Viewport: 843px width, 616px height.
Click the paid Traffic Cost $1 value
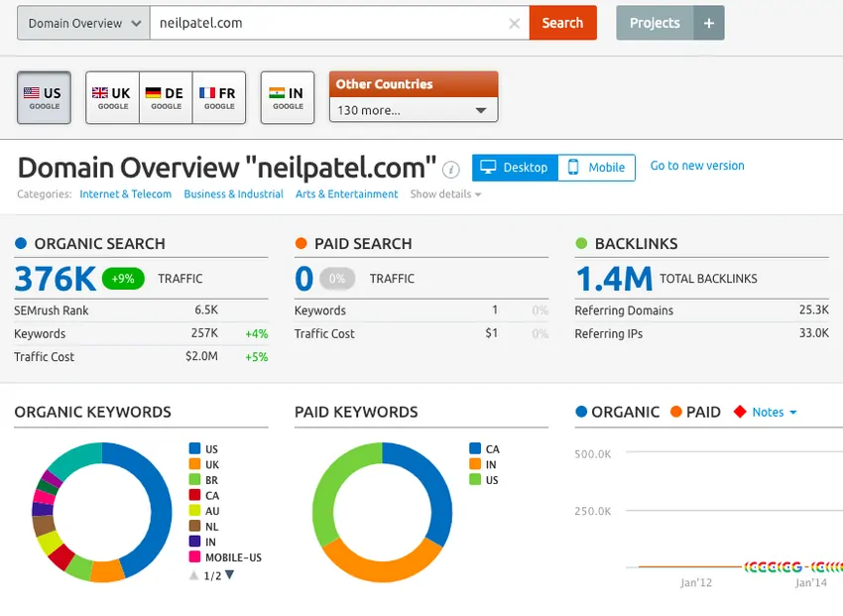point(491,333)
